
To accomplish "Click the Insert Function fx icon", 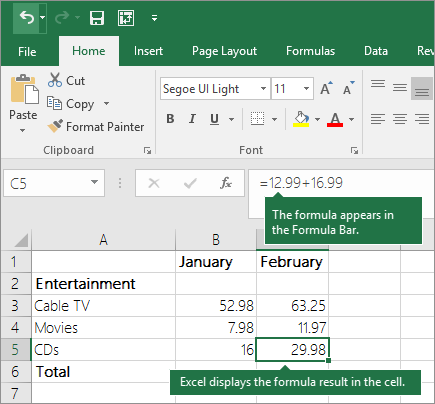I will pyautogui.click(x=226, y=183).
